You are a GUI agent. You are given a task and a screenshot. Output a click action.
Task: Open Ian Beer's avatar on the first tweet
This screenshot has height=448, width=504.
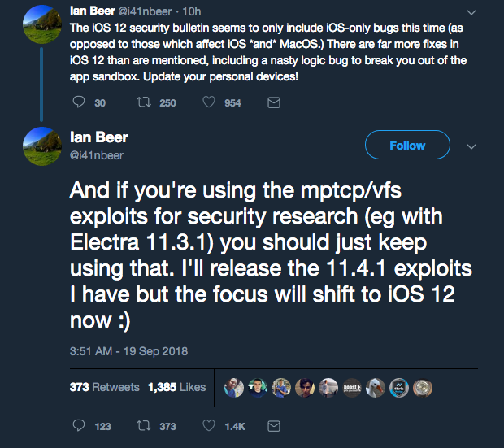click(42, 24)
